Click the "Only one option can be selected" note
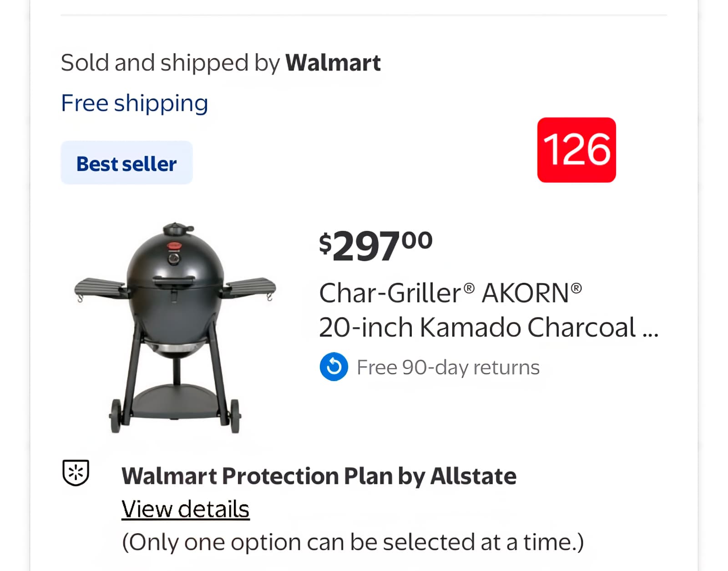Image resolution: width=728 pixels, height=571 pixels. 353,542
